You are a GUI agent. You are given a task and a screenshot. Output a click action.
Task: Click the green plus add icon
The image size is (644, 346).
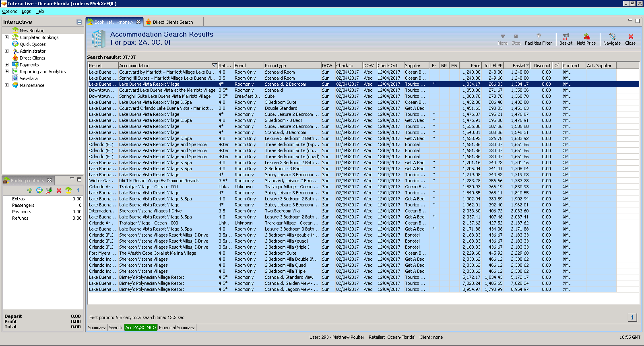click(30, 190)
